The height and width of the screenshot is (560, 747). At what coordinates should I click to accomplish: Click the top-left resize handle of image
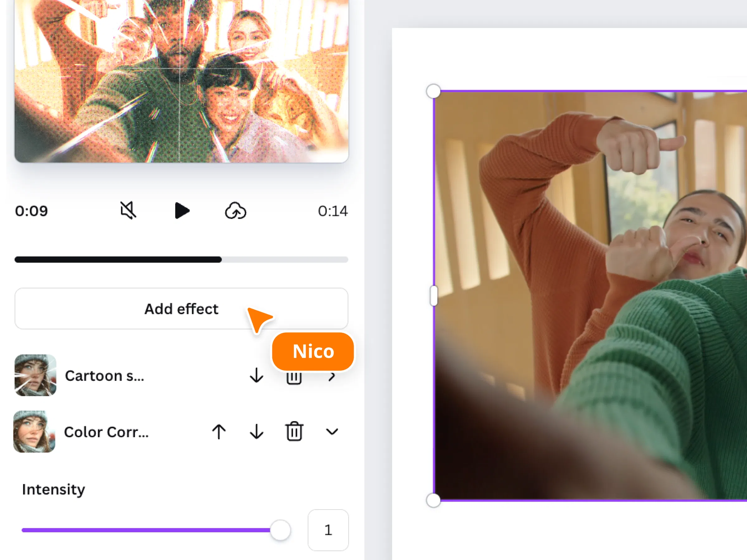coord(434,91)
